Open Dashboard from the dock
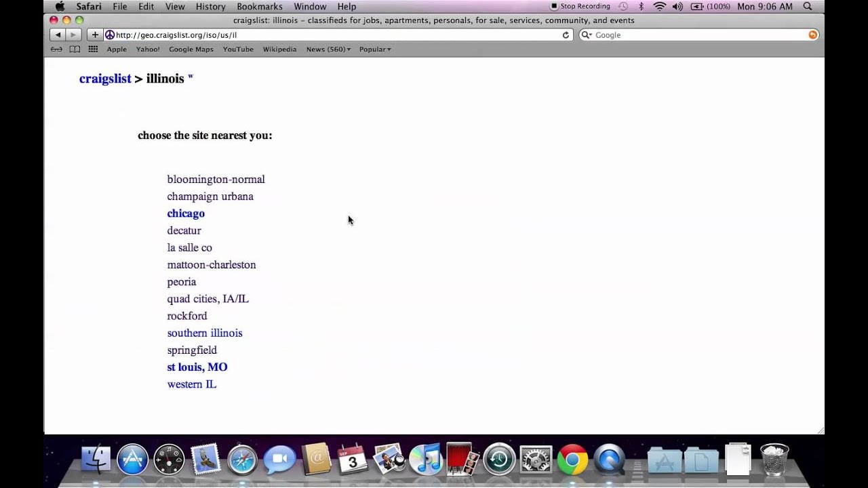Image resolution: width=868 pixels, height=488 pixels. 169,459
